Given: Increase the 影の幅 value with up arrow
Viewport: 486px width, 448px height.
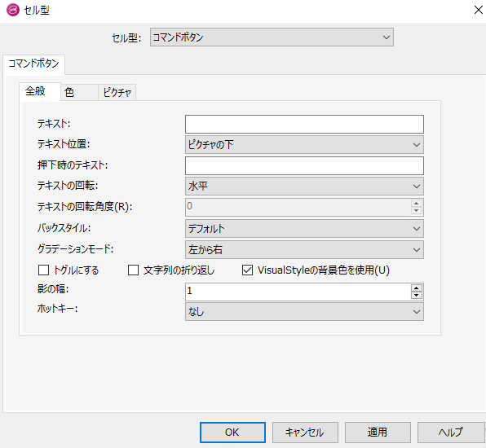Looking at the screenshot, I should click(416, 288).
